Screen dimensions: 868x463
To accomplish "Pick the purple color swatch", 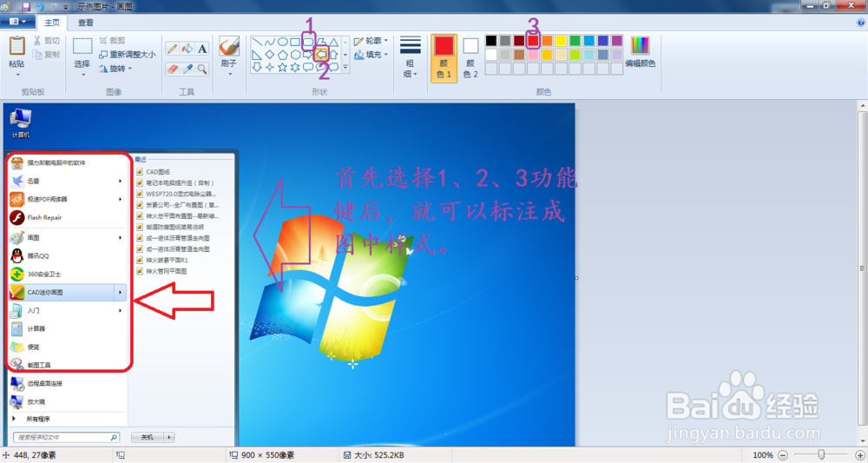I will pos(616,41).
